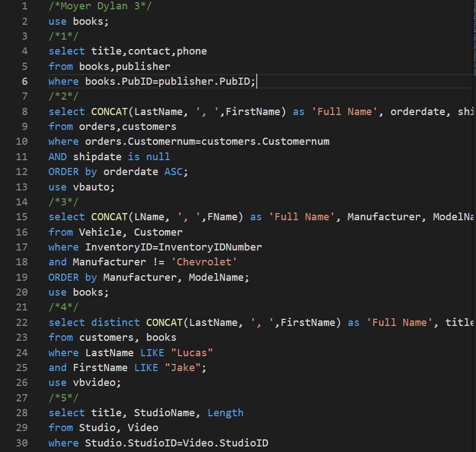Click 'use vbauto;' on line 13

(x=82, y=187)
